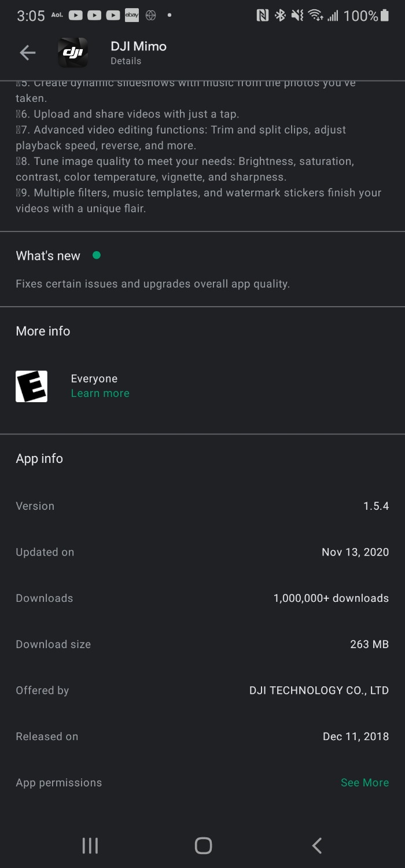Tap the eBay notification icon
This screenshot has height=868, width=405.
[132, 15]
